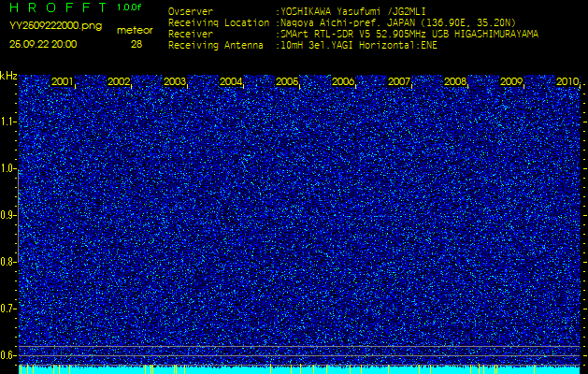Viewport: 588px width, 374px height.
Task: Select observer name YOSHIKAWA Yasufumi /JG2MLI
Action: coord(352,12)
